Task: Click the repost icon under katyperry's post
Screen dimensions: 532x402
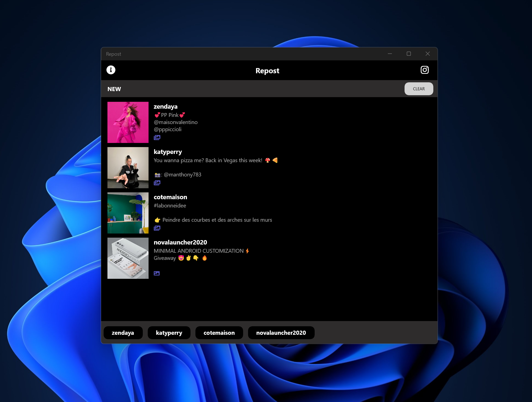Action: click(x=157, y=182)
